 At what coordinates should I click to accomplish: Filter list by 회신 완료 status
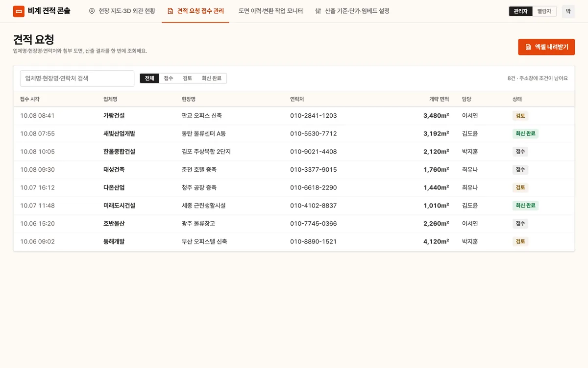(212, 79)
